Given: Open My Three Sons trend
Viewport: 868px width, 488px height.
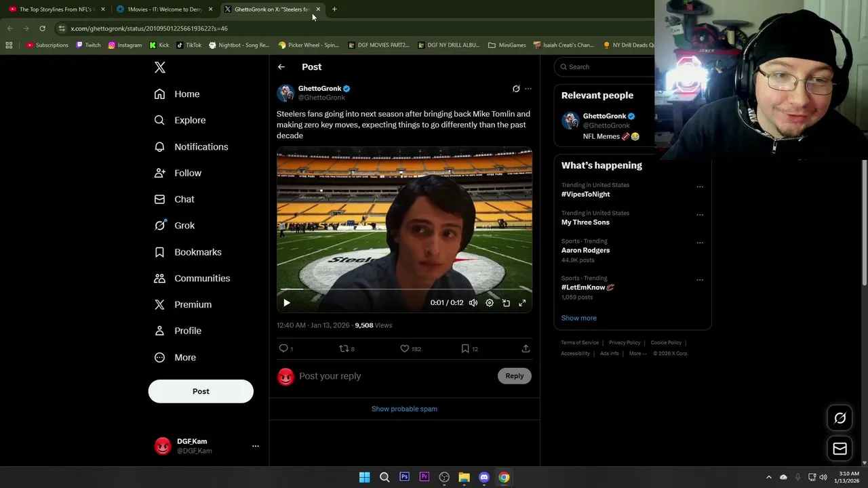Looking at the screenshot, I should click(585, 222).
